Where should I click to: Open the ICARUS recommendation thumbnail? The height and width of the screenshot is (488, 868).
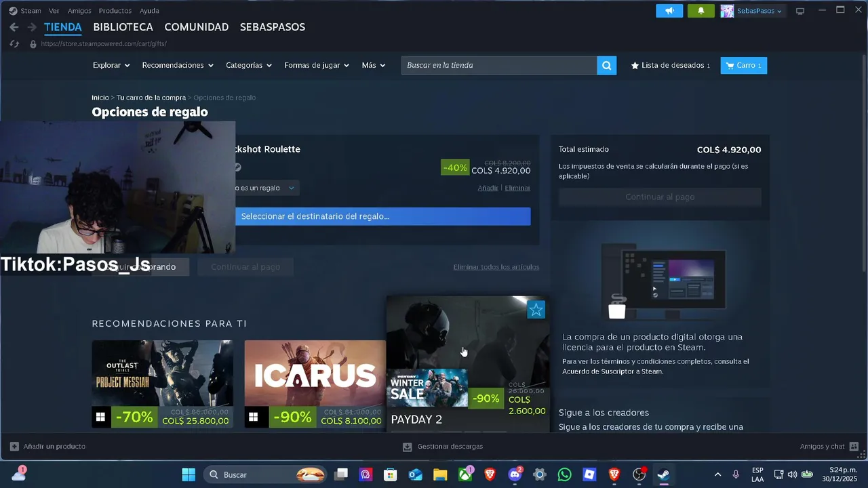click(315, 373)
